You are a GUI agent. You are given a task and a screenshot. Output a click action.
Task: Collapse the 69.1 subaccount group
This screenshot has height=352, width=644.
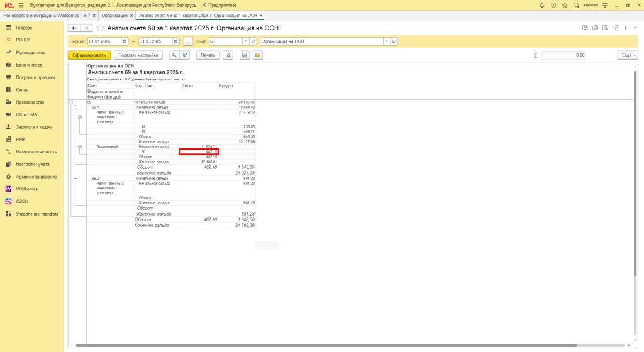click(75, 107)
